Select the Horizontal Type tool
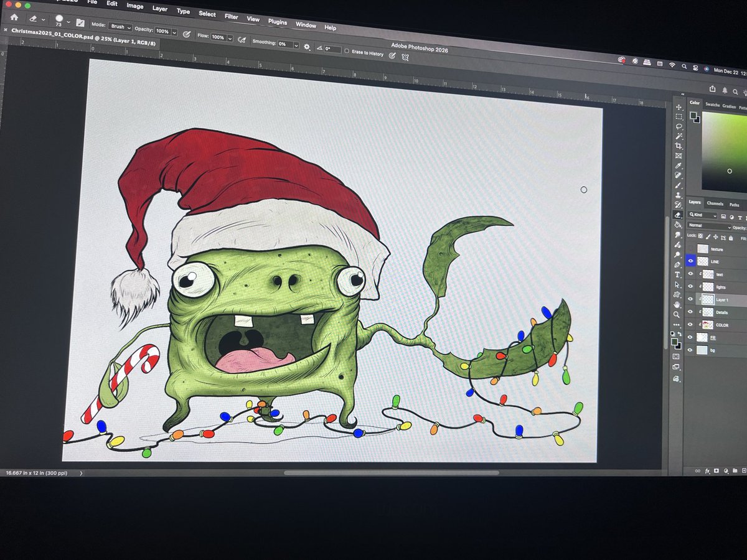This screenshot has width=747, height=560. coord(677,274)
